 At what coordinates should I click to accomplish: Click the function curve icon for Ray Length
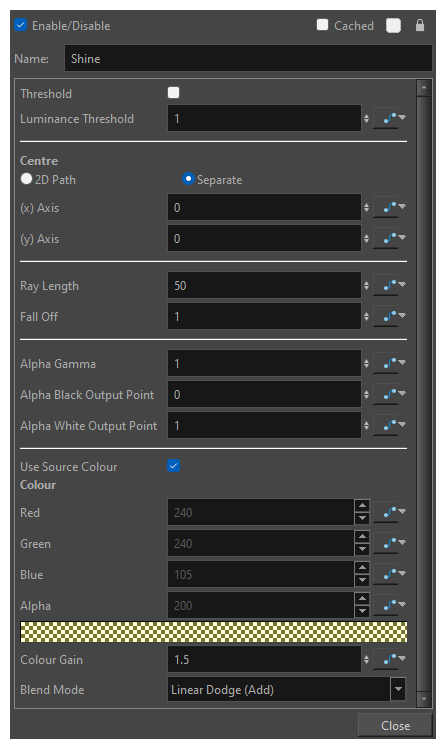390,285
